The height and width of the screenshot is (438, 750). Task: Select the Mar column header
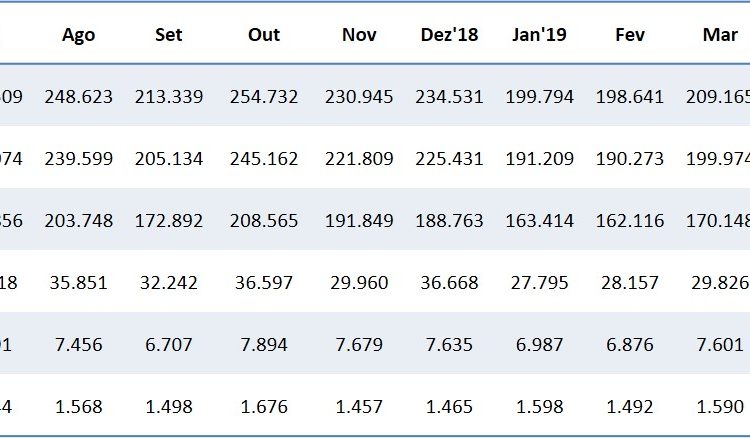point(720,35)
